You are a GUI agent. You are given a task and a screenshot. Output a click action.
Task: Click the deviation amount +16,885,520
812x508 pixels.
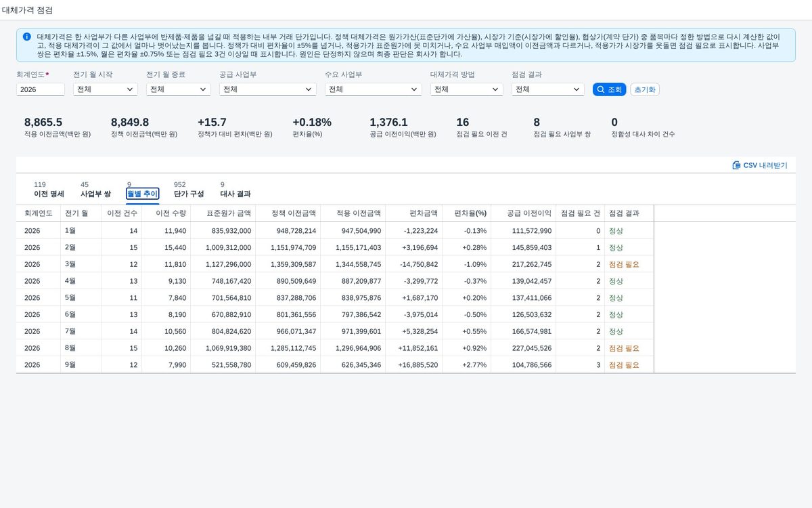(418, 364)
